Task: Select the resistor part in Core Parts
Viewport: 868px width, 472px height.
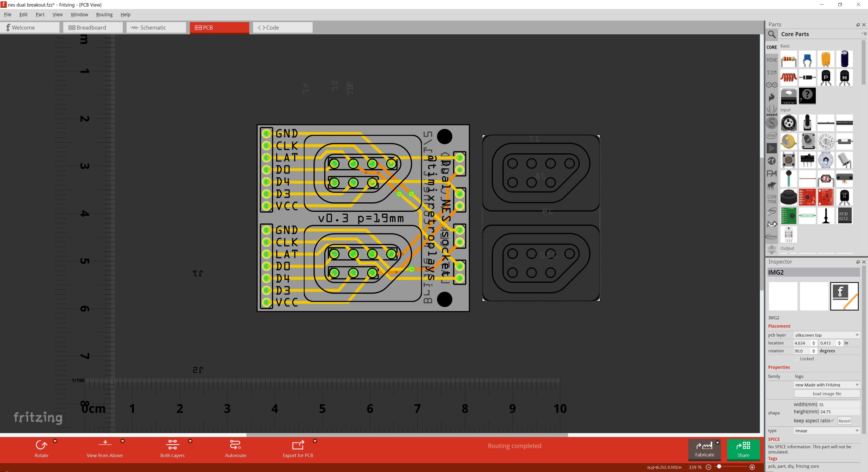Action: (788, 59)
